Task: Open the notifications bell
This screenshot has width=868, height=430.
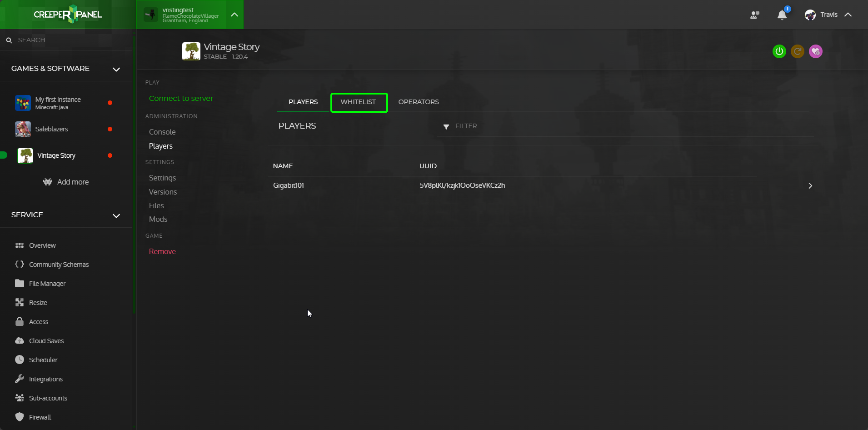Action: click(x=782, y=15)
